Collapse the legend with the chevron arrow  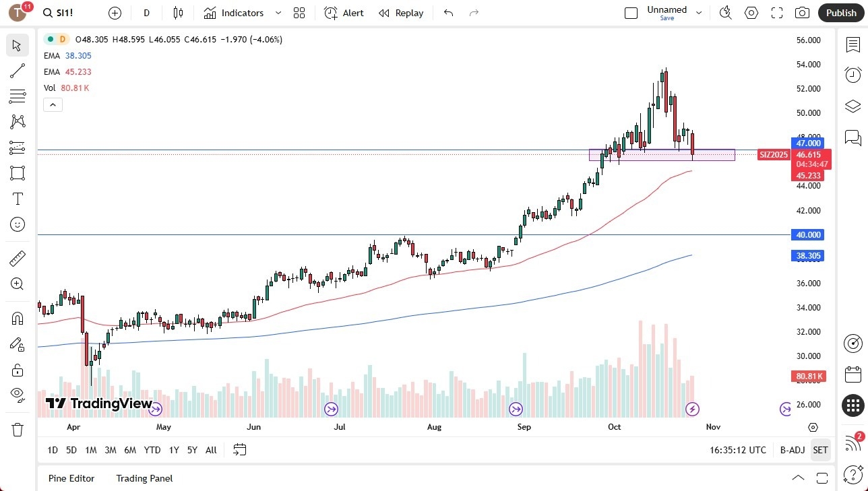pos(53,104)
